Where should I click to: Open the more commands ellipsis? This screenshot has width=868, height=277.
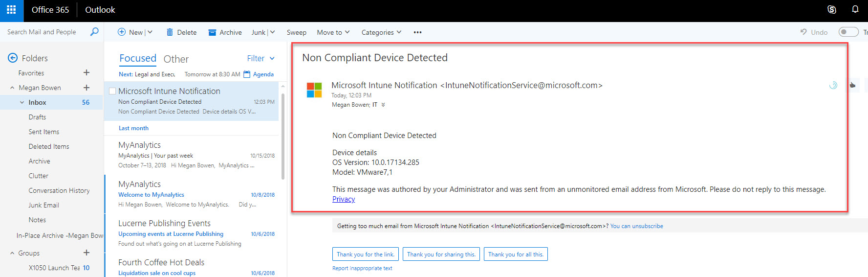pyautogui.click(x=417, y=32)
